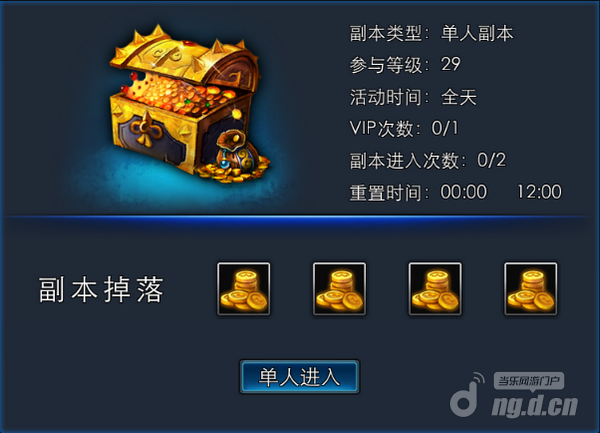Click the 单人进入 button
This screenshot has height=433, width=600.
tap(299, 376)
